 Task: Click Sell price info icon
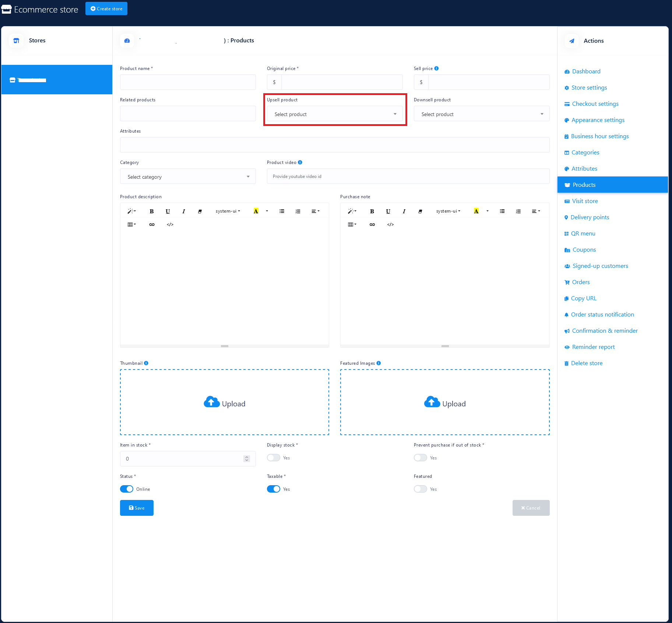[x=436, y=69]
